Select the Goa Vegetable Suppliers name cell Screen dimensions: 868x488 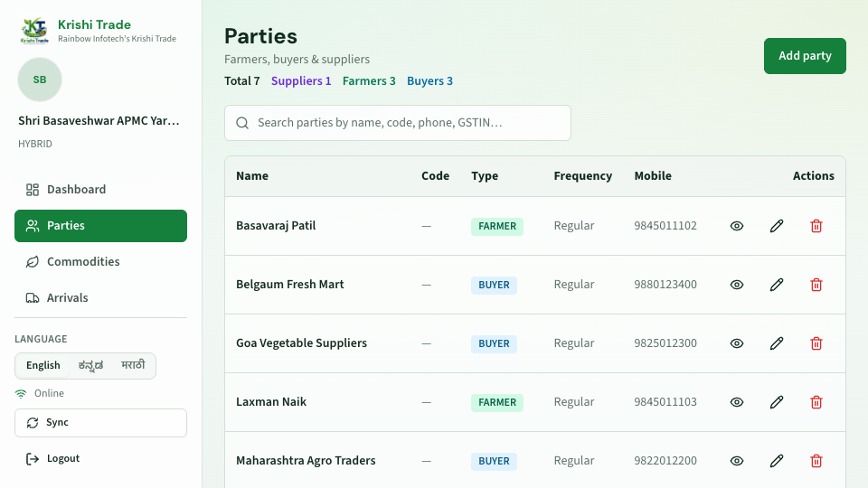coord(302,343)
